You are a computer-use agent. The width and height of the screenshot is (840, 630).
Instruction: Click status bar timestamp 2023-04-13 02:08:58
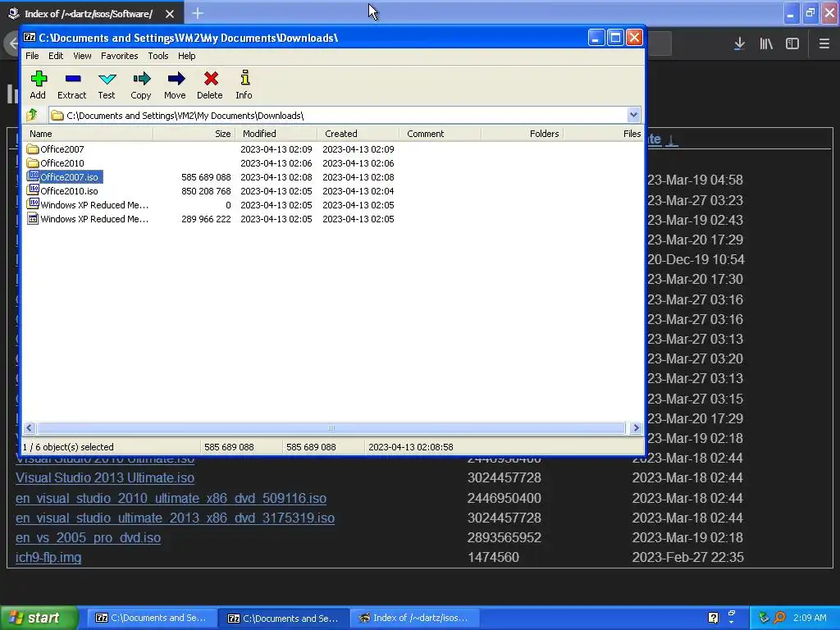pos(411,447)
